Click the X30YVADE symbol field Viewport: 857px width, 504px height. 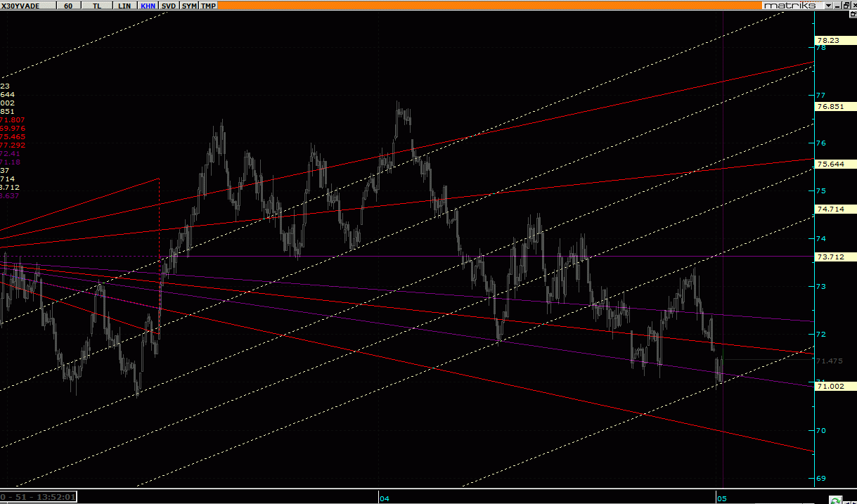[x=27, y=6]
